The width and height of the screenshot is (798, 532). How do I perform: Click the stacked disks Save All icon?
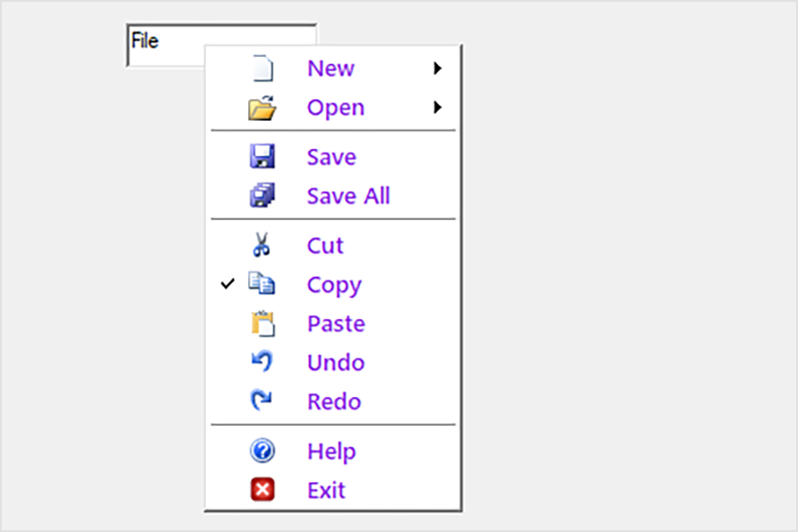pyautogui.click(x=262, y=196)
